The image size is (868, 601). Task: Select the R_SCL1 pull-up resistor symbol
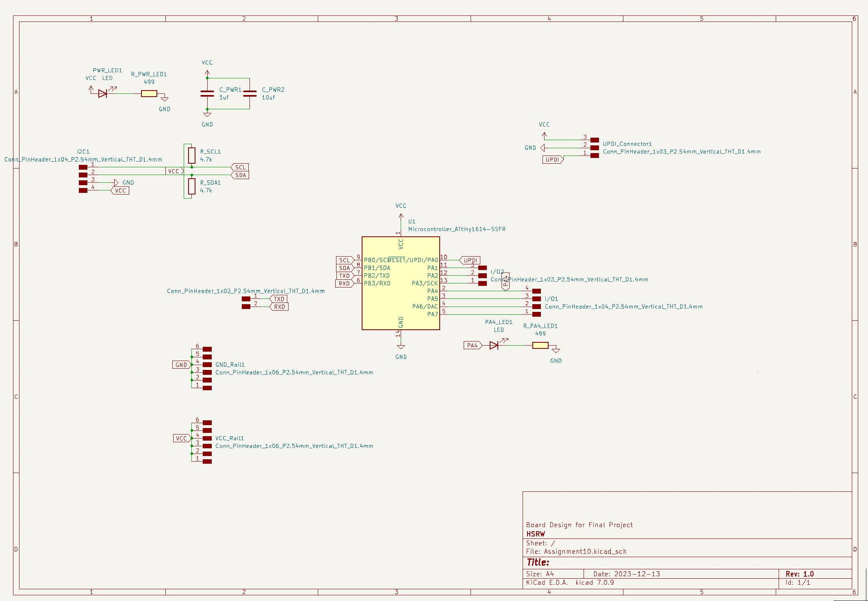click(192, 155)
